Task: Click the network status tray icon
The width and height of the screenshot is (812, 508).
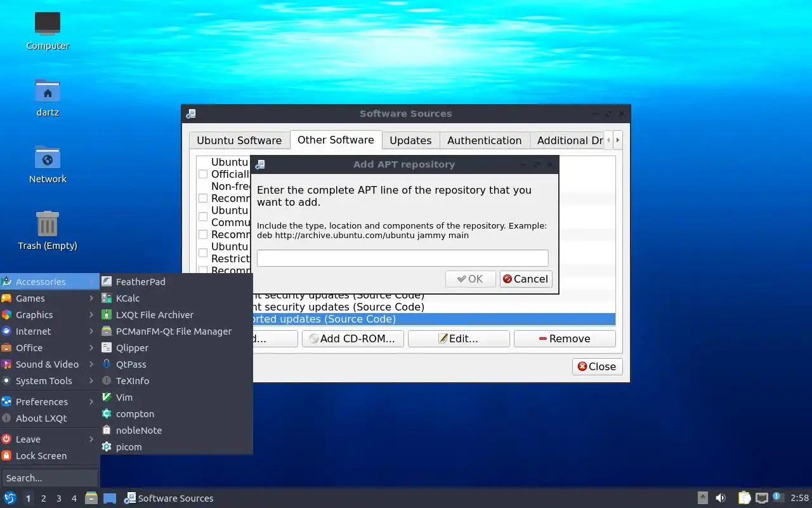Action: click(762, 498)
